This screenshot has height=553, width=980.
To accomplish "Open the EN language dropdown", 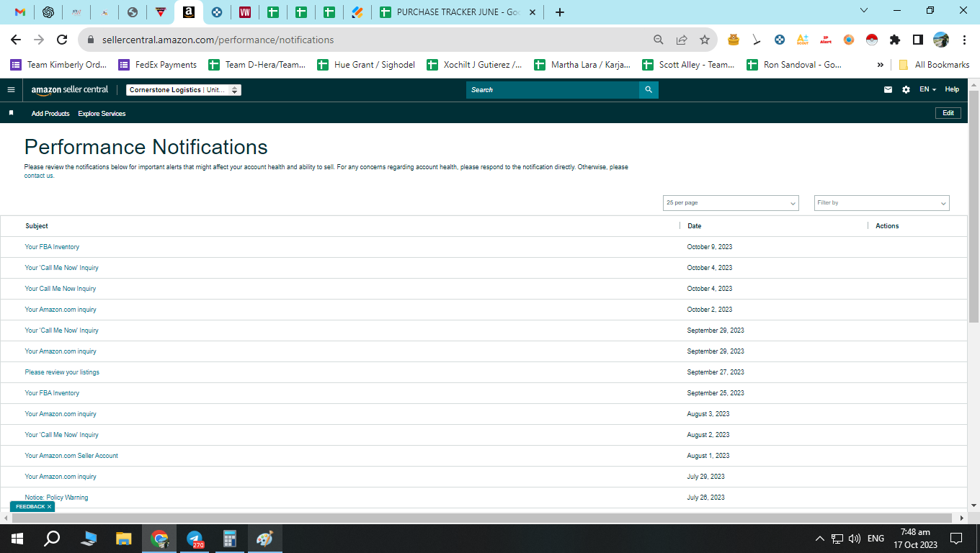I will [928, 90].
